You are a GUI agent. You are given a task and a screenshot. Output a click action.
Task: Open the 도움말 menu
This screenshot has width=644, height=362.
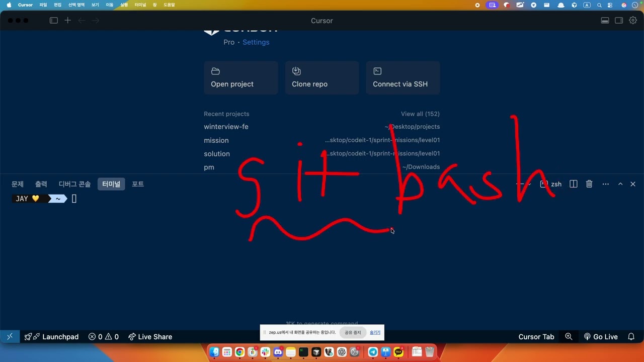tap(169, 5)
